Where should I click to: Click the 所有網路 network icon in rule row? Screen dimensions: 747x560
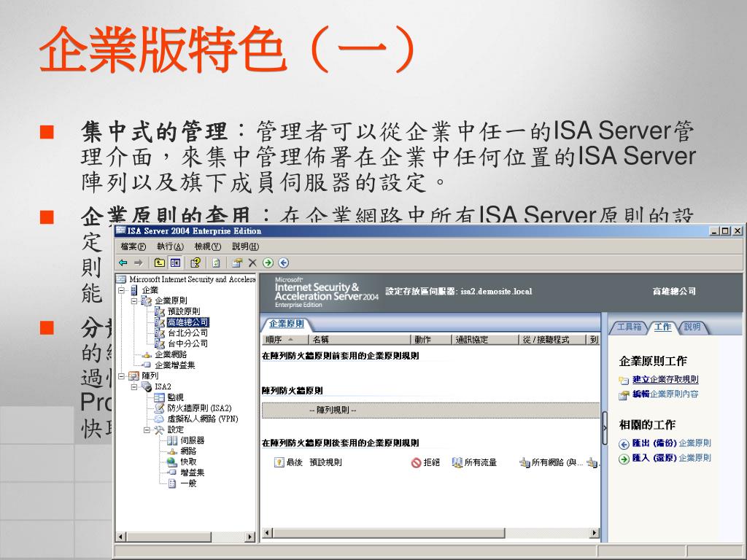[x=525, y=462]
